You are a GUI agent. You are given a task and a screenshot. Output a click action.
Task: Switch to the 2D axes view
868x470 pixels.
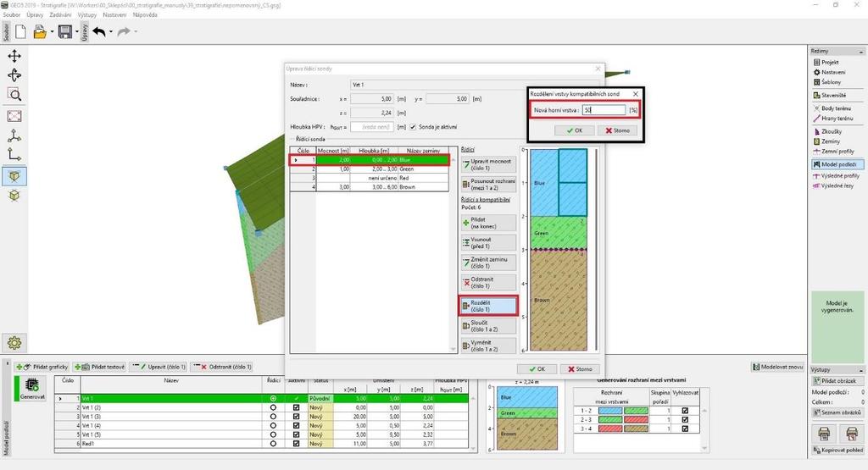pos(14,155)
